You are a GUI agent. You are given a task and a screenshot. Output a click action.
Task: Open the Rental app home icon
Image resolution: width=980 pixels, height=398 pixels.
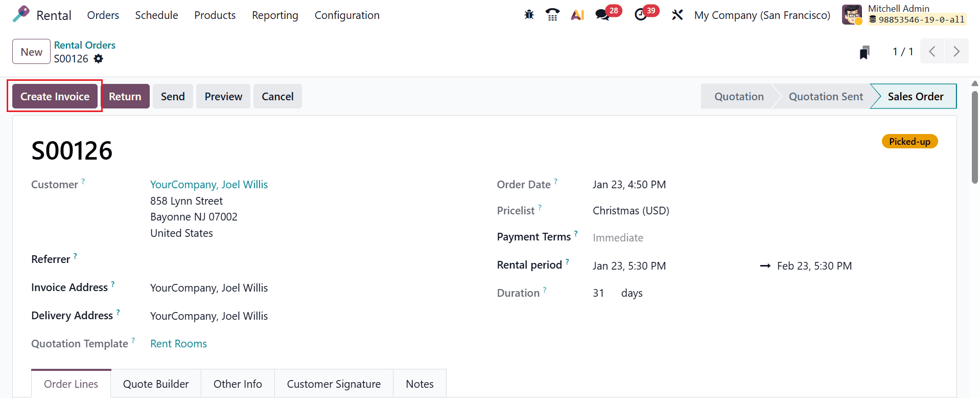[x=21, y=14]
